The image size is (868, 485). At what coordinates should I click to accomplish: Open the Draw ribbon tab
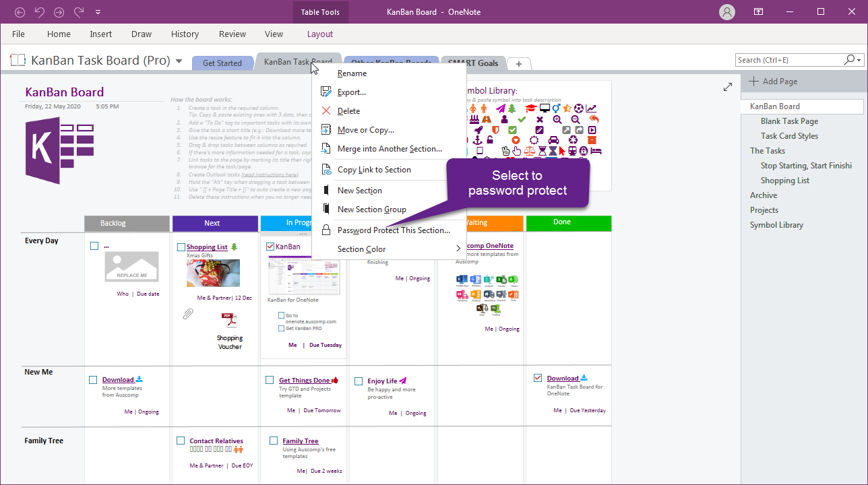tap(142, 34)
